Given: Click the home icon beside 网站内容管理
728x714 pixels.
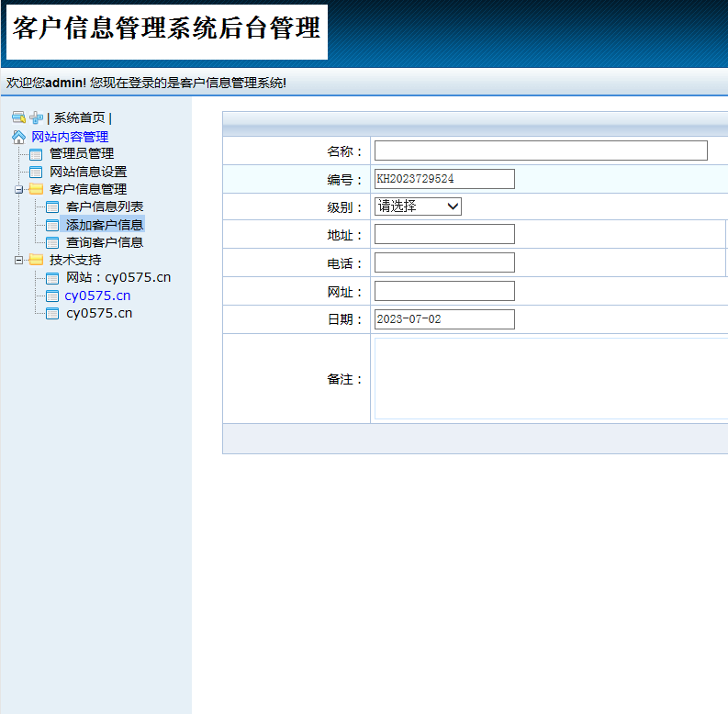Looking at the screenshot, I should coord(18,137).
